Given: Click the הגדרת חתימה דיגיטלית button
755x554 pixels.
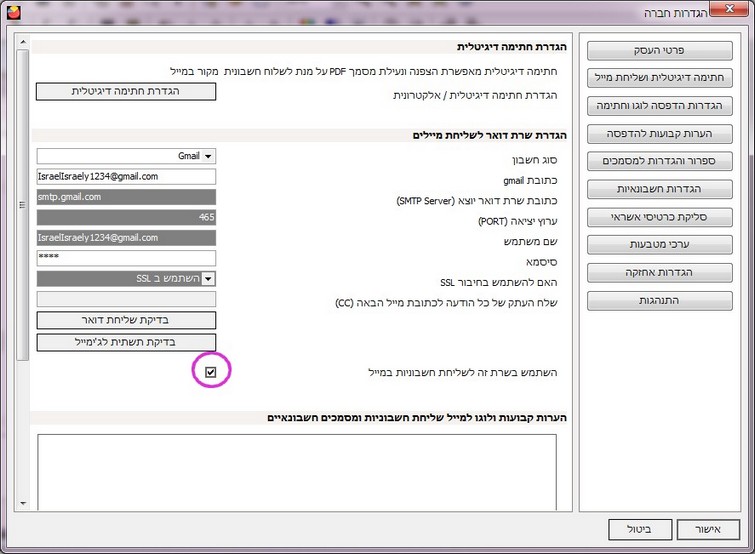Looking at the screenshot, I should click(x=126, y=91).
